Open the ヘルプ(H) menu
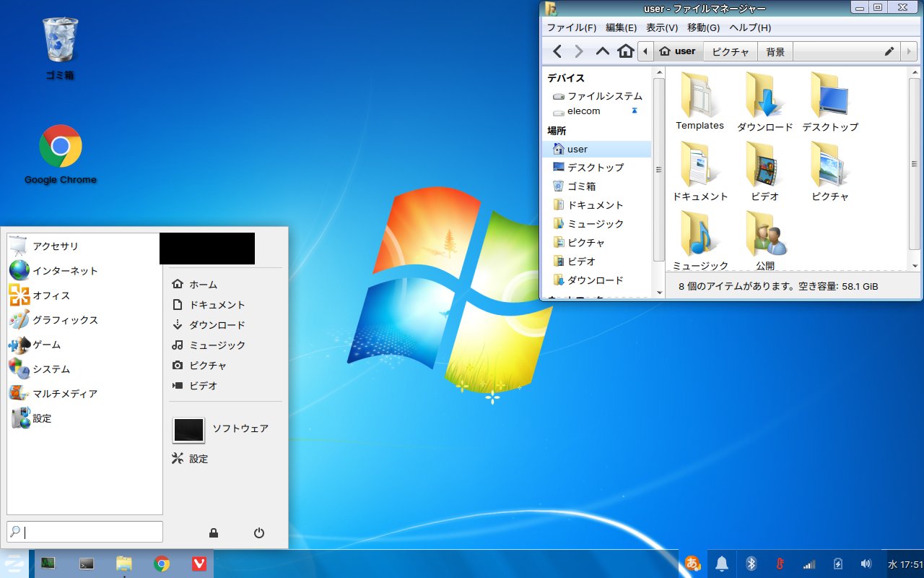Viewport: 924px width, 578px height. point(750,28)
